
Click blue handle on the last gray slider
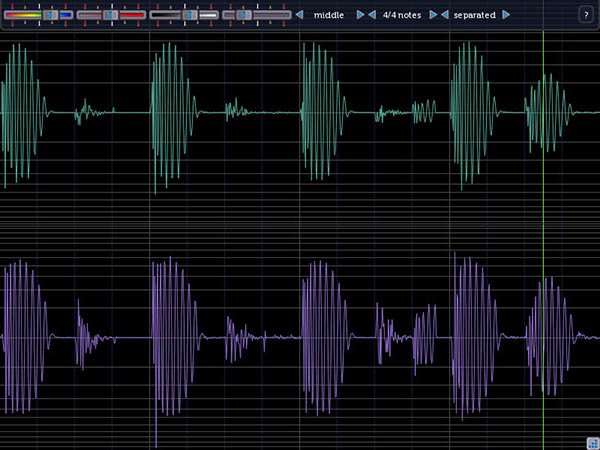click(244, 15)
